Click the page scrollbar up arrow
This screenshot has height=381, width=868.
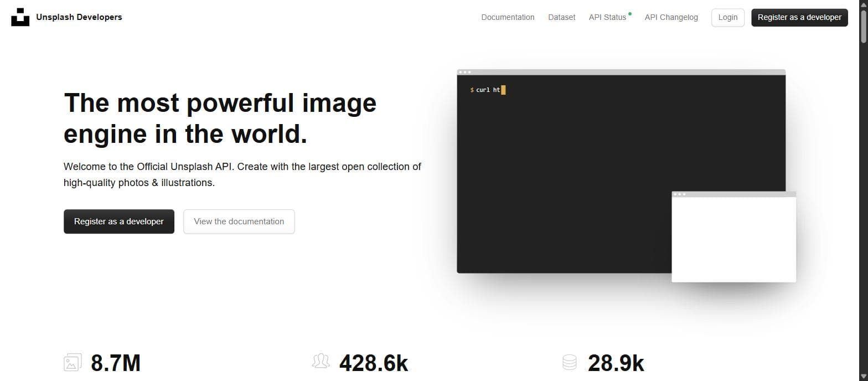[863, 4]
